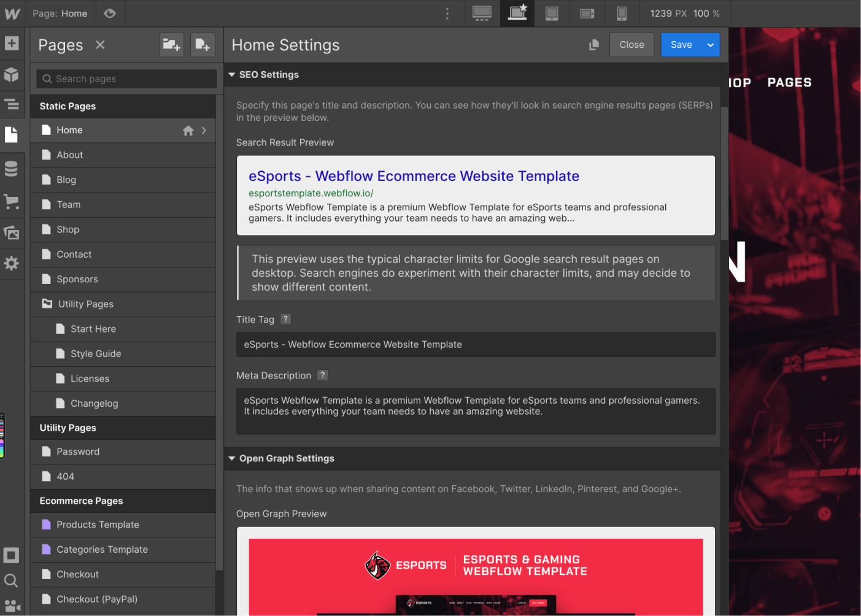Open the Assets images panel
The width and height of the screenshot is (861, 616).
click(x=12, y=233)
